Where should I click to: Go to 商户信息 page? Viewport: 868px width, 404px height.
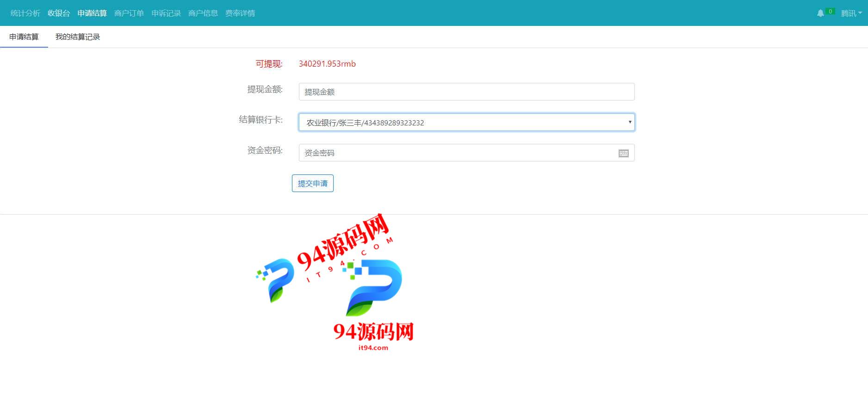(203, 13)
